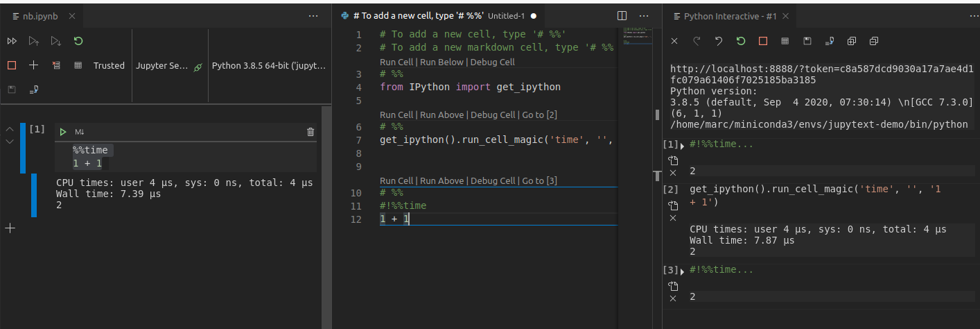Click Go to [2] code lens

539,115
